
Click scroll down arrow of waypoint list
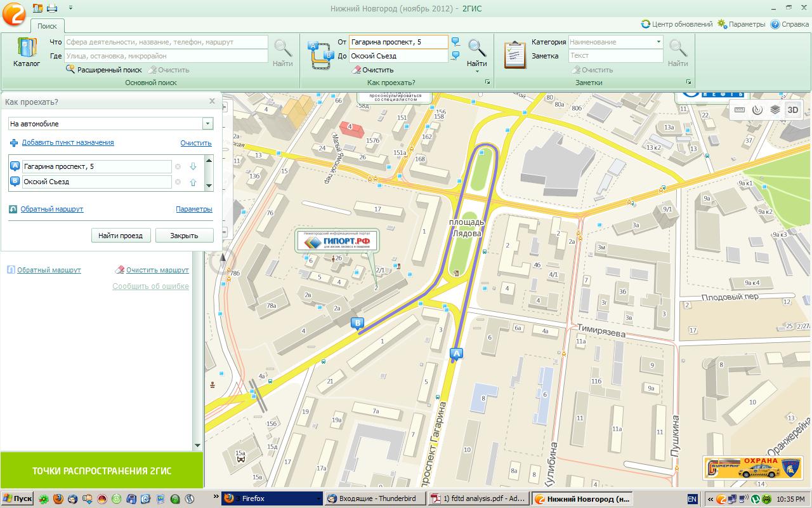click(209, 187)
